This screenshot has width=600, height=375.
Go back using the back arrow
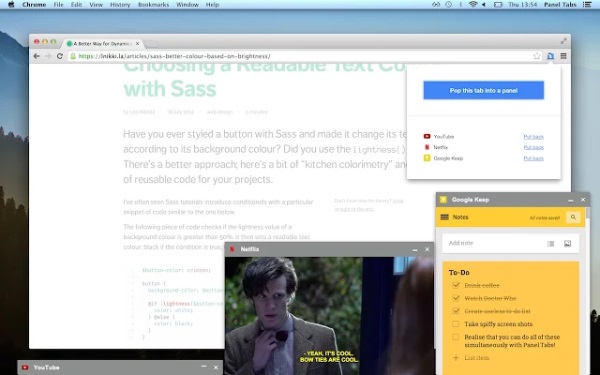point(37,56)
